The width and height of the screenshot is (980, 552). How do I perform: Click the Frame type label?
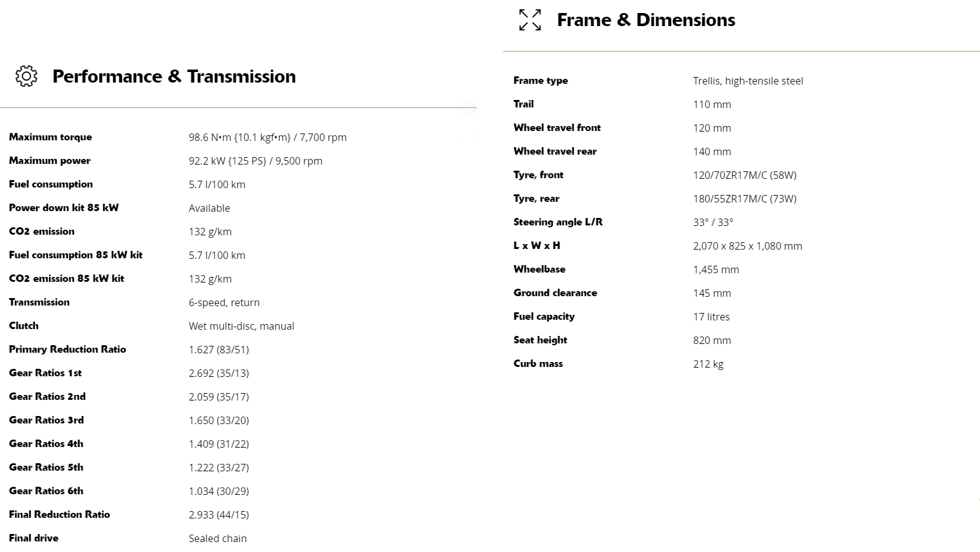pyautogui.click(x=541, y=81)
